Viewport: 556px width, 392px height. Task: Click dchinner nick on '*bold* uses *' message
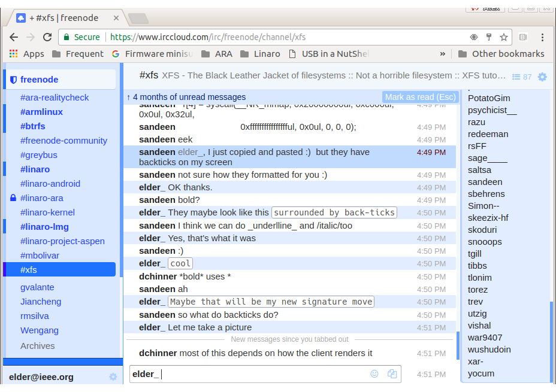(158, 276)
